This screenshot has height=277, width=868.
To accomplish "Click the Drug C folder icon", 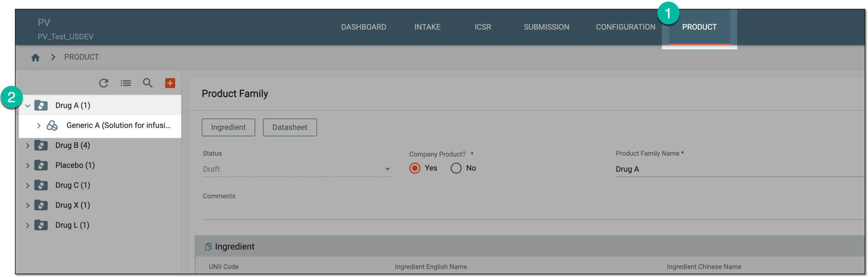I will click(x=41, y=185).
